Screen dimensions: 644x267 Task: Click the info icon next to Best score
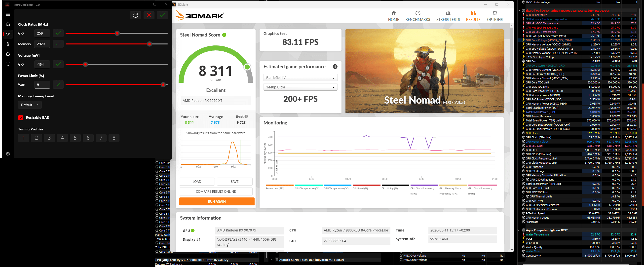pos(246,116)
